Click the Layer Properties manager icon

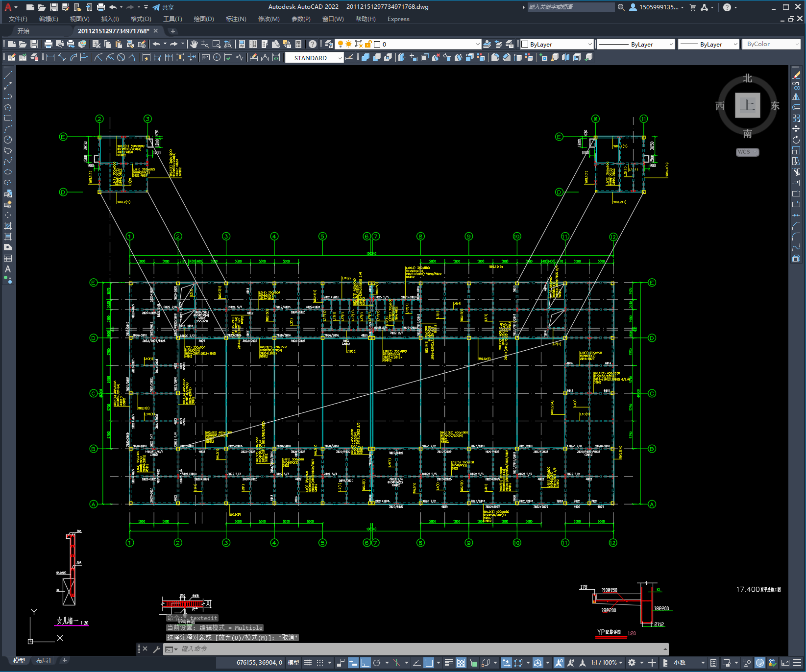click(328, 44)
